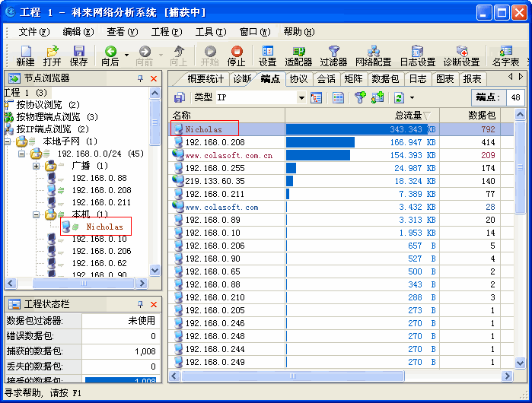Viewport: 532px width, 403px height.
Task: Click the add to name table icon
Action: pyautogui.click(x=377, y=97)
